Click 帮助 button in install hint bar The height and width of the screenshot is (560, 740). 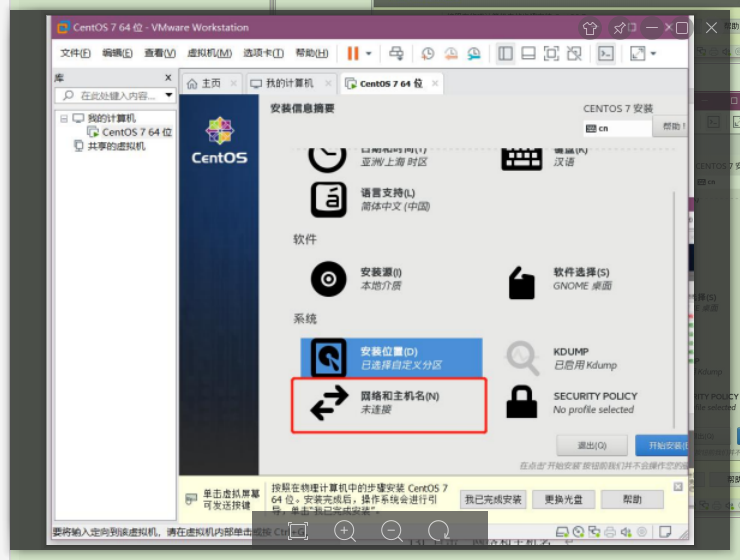[632, 500]
